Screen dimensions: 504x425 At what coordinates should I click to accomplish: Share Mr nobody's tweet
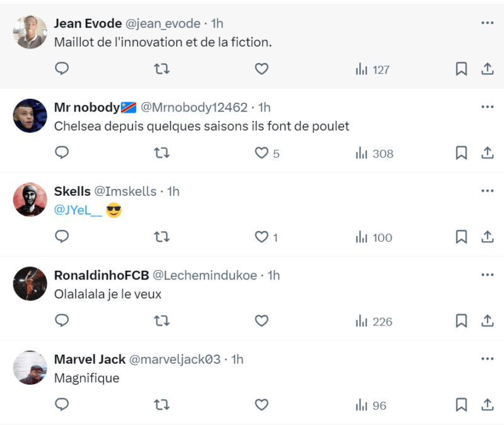(x=487, y=153)
